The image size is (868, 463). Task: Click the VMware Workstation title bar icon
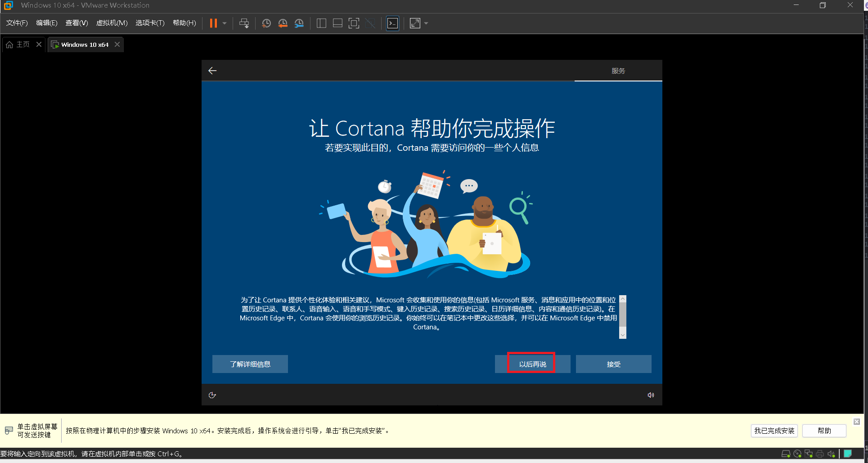pyautogui.click(x=9, y=5)
